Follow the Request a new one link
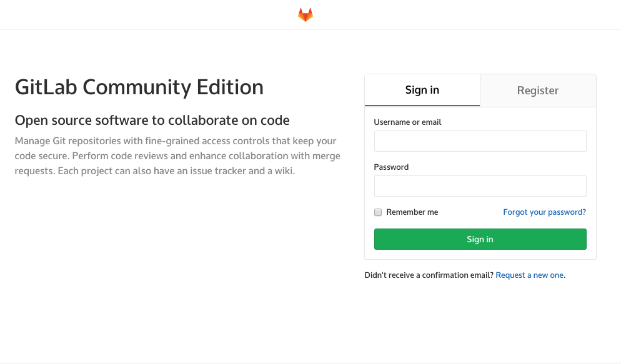Screen dimensions: 621x364 (x=530, y=275)
